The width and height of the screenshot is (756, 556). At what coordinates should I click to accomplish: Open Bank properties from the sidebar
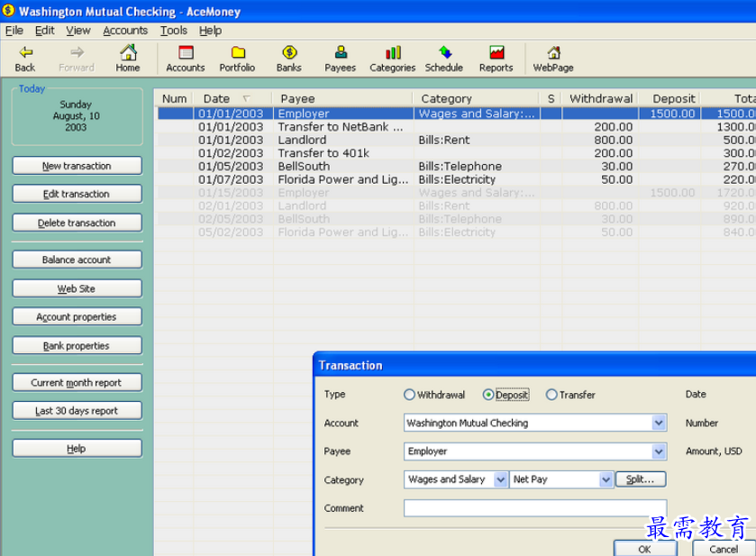pos(77,346)
